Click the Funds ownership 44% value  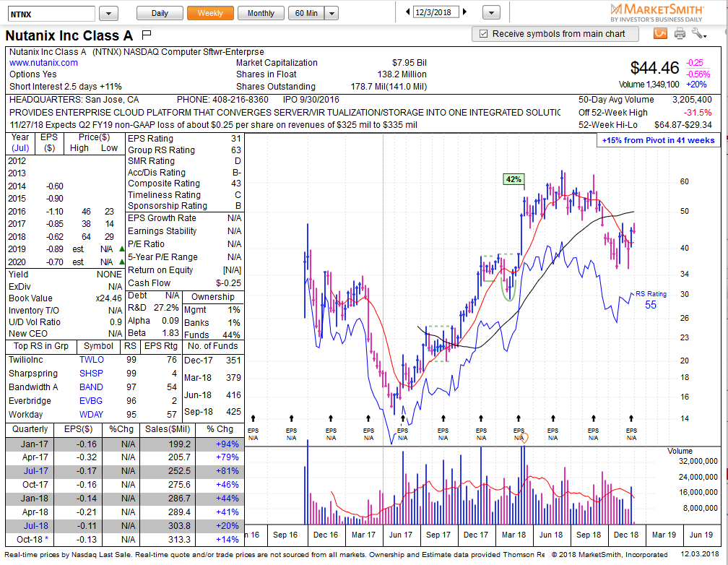point(231,335)
